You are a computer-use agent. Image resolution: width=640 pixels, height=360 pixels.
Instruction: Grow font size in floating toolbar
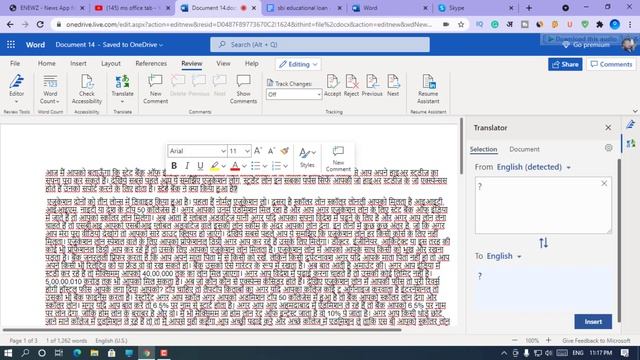point(258,151)
